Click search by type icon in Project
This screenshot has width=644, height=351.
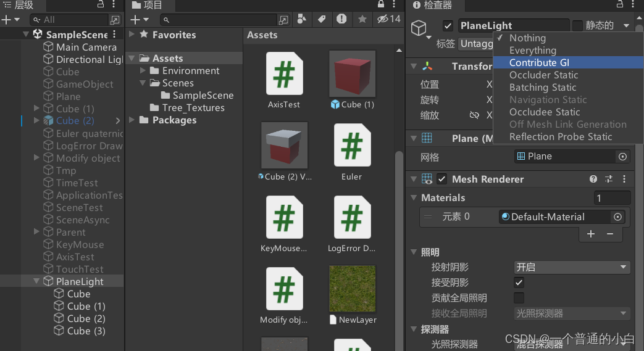coord(302,19)
